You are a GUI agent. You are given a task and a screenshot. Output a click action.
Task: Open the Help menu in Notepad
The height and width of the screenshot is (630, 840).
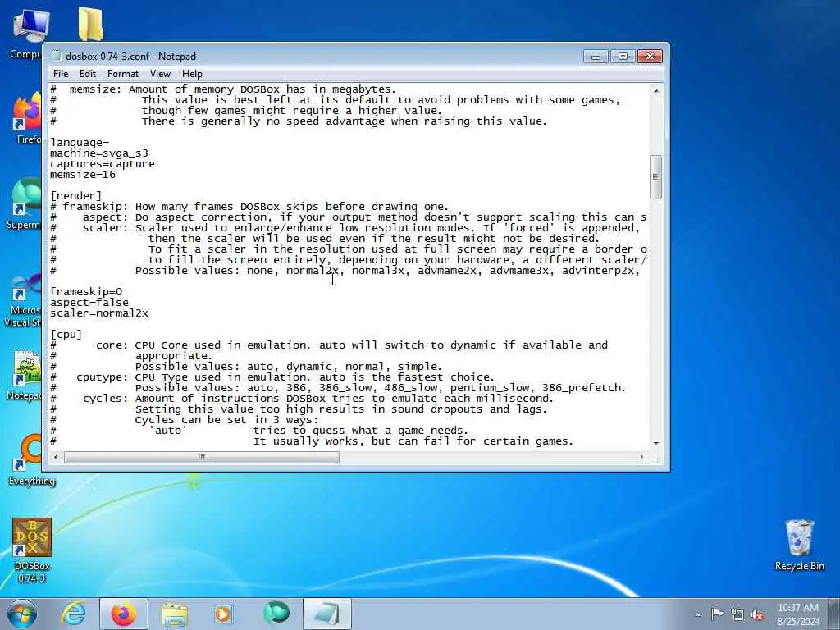tap(192, 74)
